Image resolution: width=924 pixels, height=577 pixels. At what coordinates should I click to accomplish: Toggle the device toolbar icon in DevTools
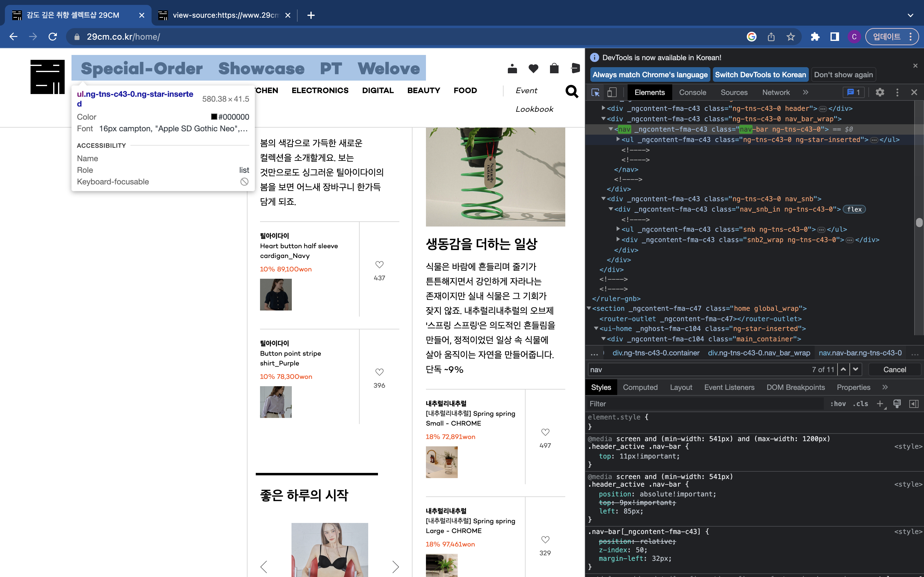[612, 92]
